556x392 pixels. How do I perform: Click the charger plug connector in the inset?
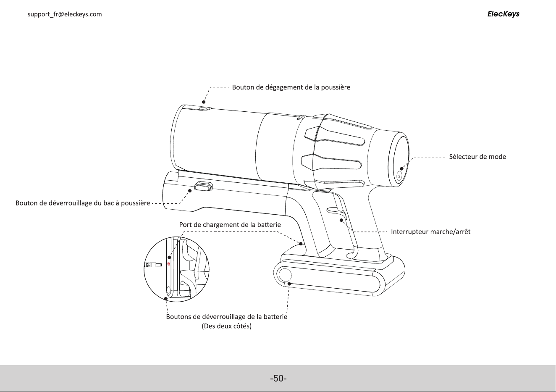coord(153,265)
